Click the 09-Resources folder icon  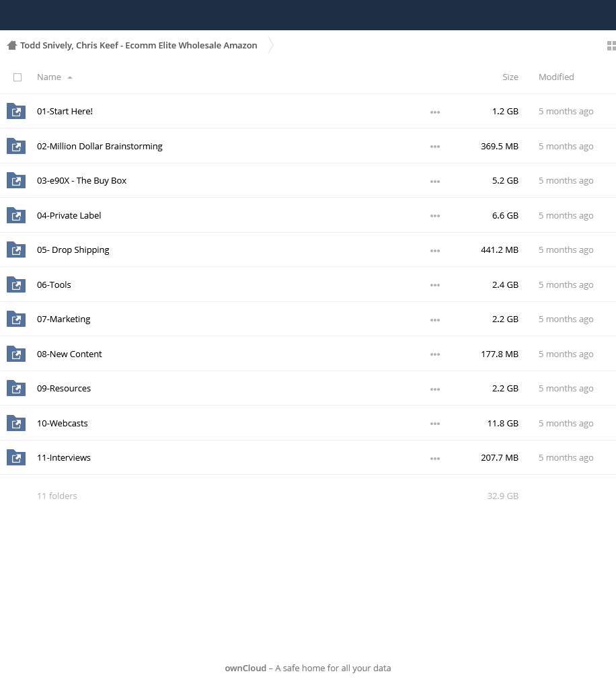click(x=16, y=388)
